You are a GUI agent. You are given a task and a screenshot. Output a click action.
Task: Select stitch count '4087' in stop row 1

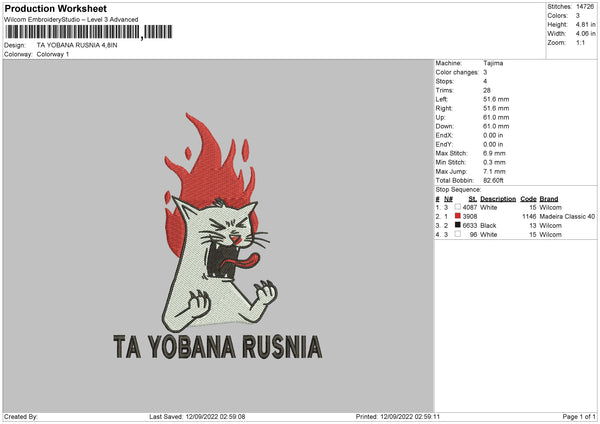point(470,208)
